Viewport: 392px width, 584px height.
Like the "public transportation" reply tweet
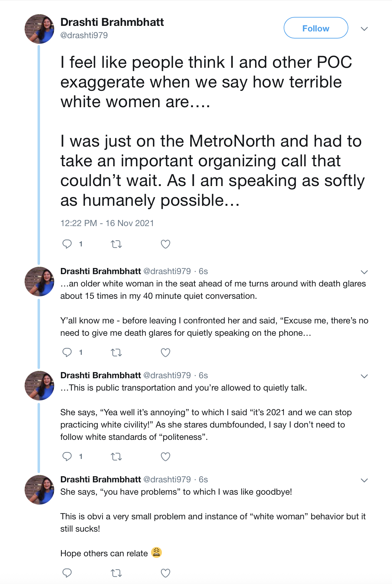pyautogui.click(x=166, y=456)
